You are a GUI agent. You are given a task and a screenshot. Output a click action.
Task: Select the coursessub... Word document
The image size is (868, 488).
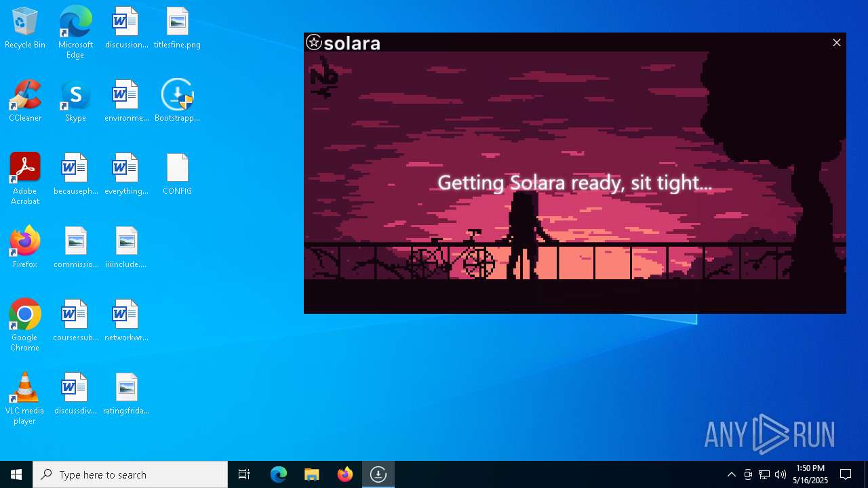75,321
